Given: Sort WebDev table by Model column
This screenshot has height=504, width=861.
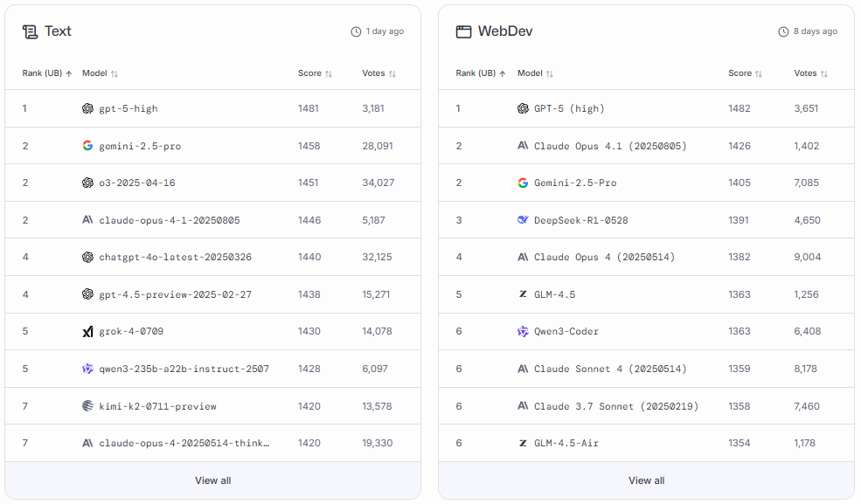Looking at the screenshot, I should click(x=535, y=73).
